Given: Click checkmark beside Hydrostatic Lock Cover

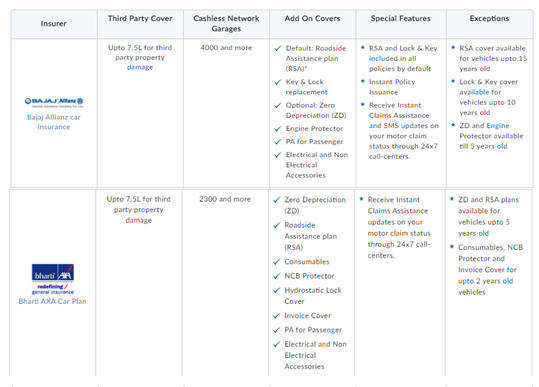Looking at the screenshot, I should pyautogui.click(x=276, y=290).
